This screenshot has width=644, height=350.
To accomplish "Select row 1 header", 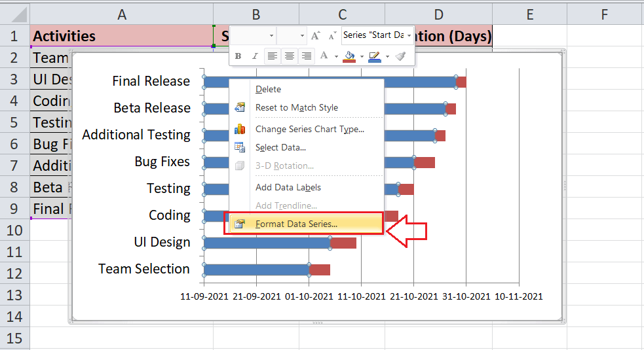I will tap(14, 36).
